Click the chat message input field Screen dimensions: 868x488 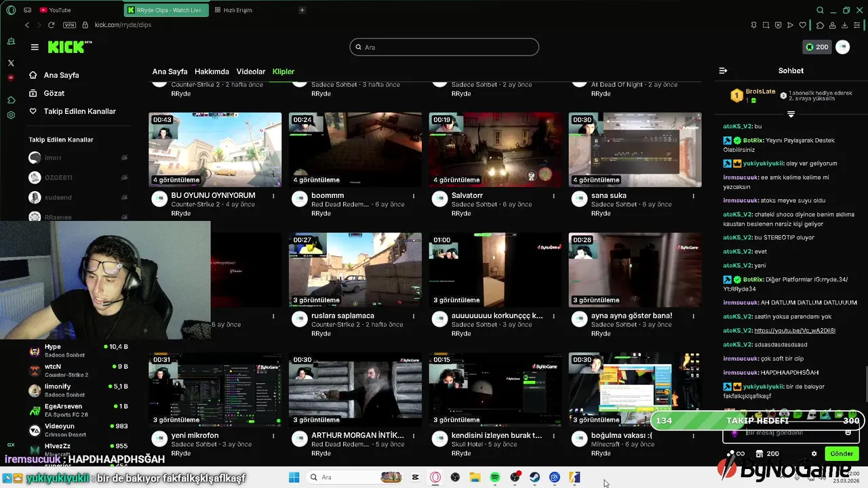(791, 433)
